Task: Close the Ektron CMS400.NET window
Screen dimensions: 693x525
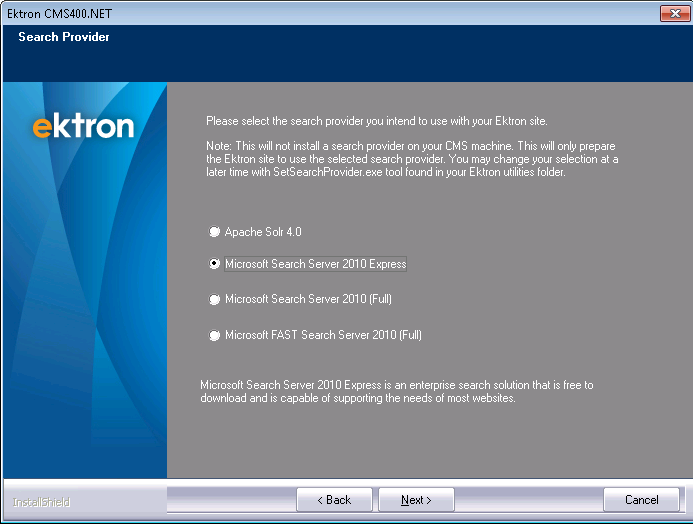Action: [x=675, y=13]
